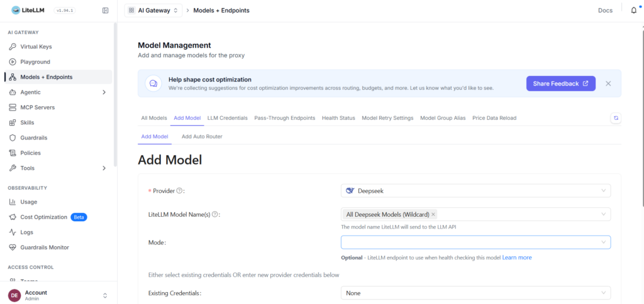Open the LiteLLM Model Name(s) dropdown arrow
The width and height of the screenshot is (644, 304).
tap(603, 214)
